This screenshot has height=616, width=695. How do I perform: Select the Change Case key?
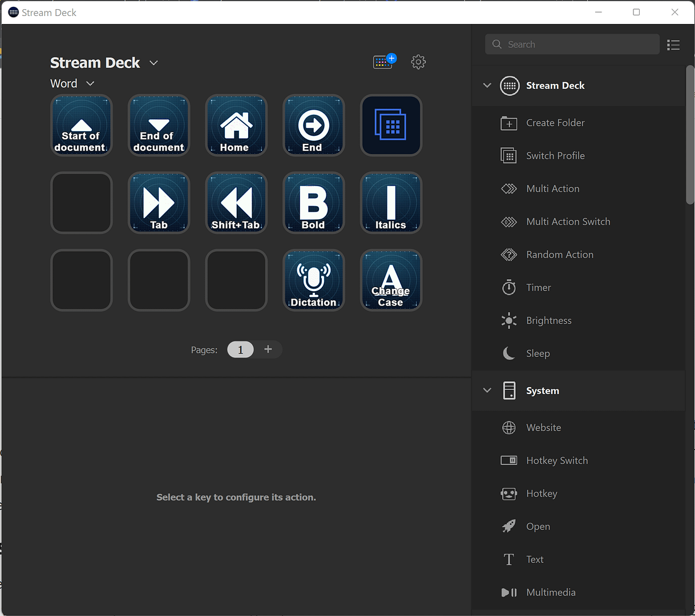[x=391, y=280]
